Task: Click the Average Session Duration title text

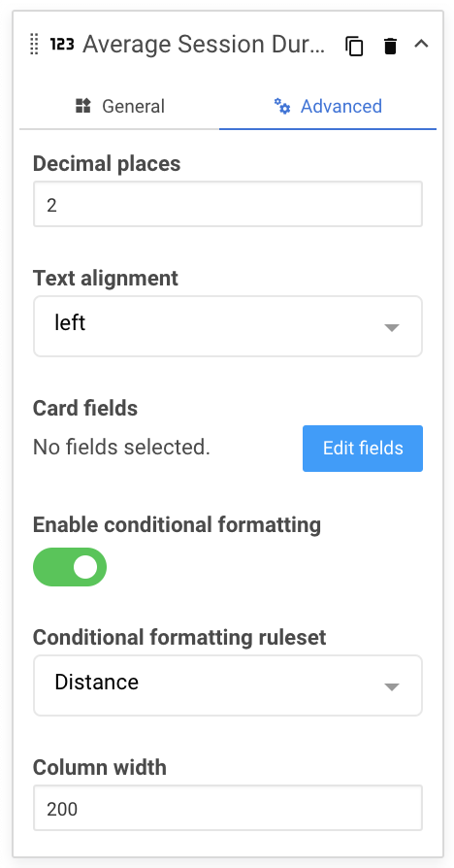Action: coord(204,45)
